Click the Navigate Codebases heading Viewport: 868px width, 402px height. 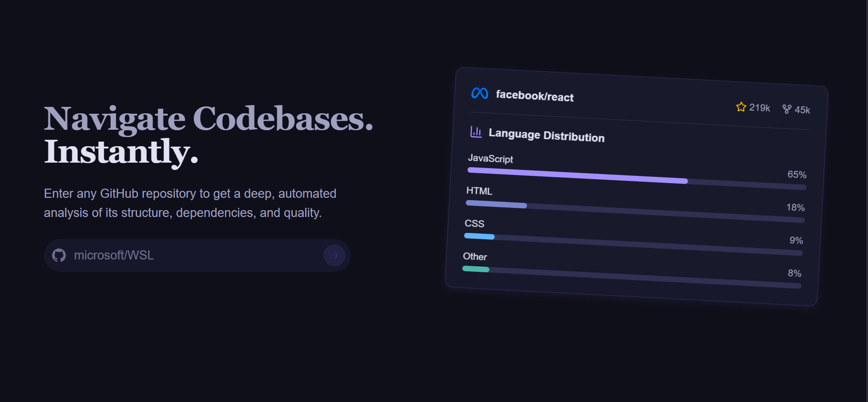(x=208, y=119)
